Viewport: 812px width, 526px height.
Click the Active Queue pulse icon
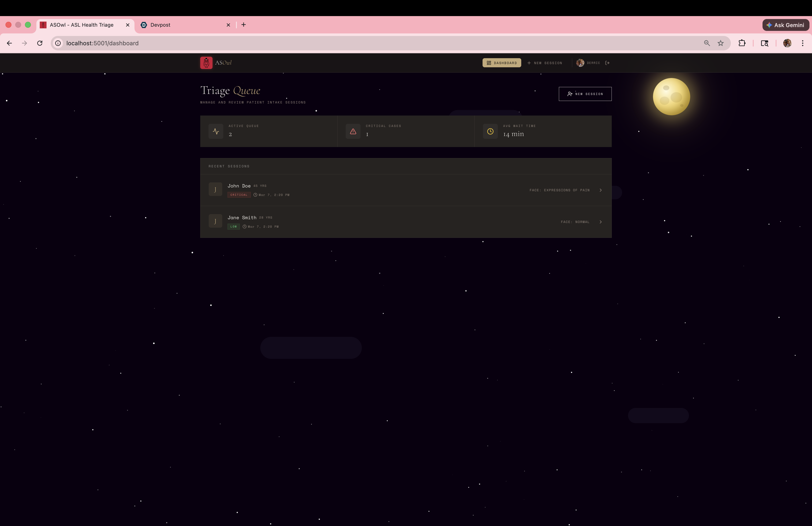point(216,131)
